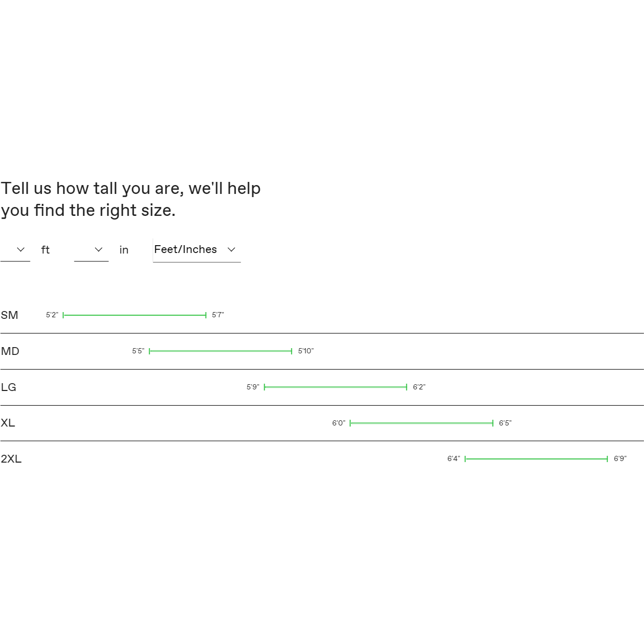Click the MD size label

pos(10,351)
